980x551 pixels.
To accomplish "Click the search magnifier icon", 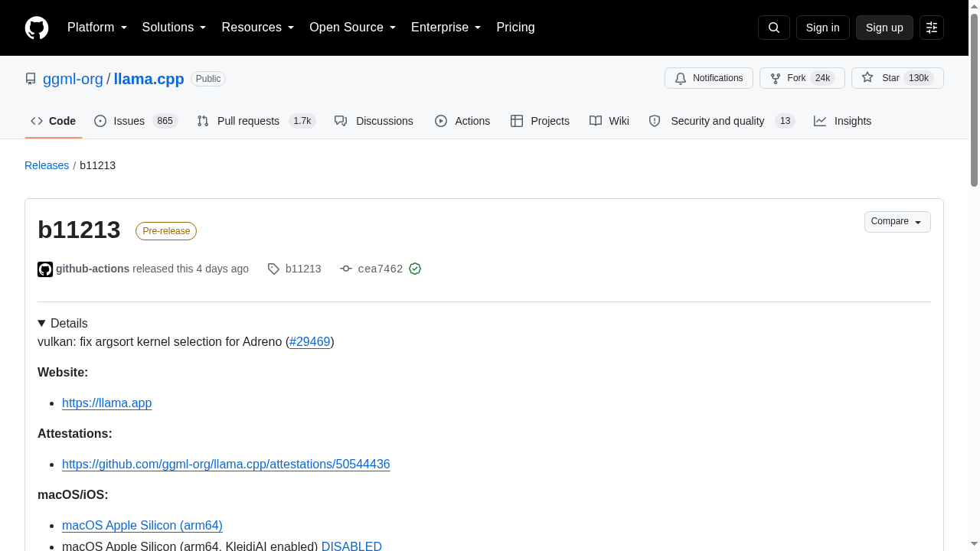I will [774, 28].
